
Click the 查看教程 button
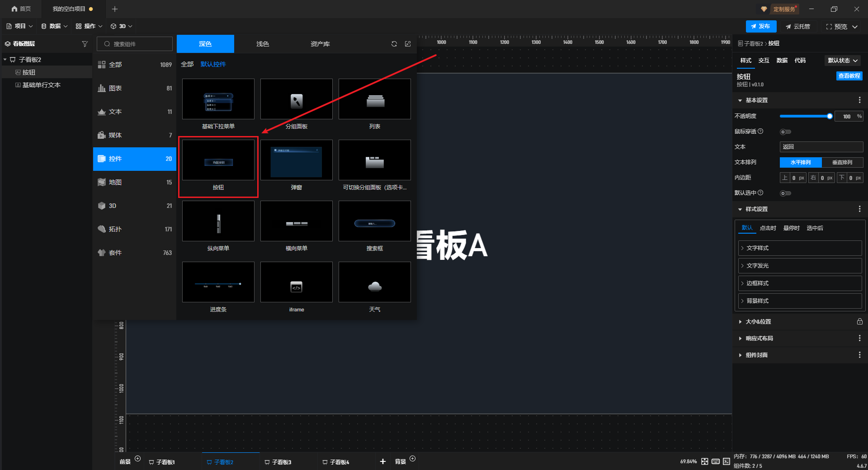(849, 76)
